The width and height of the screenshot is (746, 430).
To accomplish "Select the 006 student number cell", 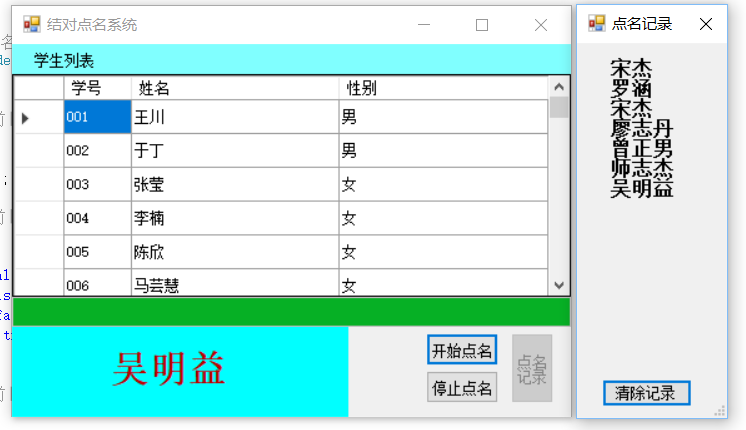I will [x=98, y=283].
